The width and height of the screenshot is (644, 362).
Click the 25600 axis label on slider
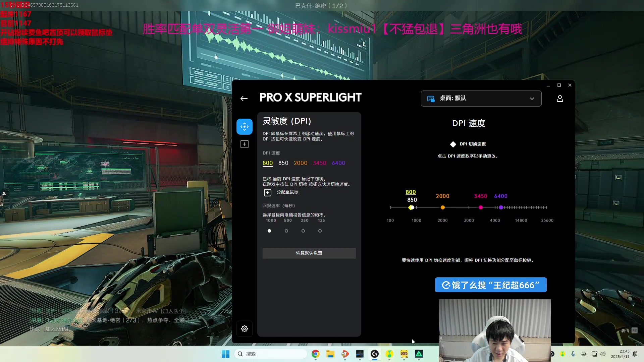pos(547,221)
